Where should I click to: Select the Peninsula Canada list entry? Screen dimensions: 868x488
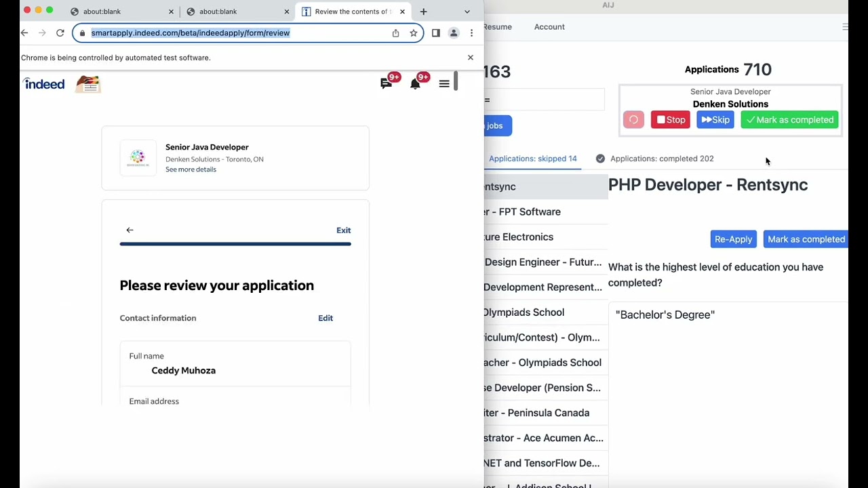tap(546, 412)
